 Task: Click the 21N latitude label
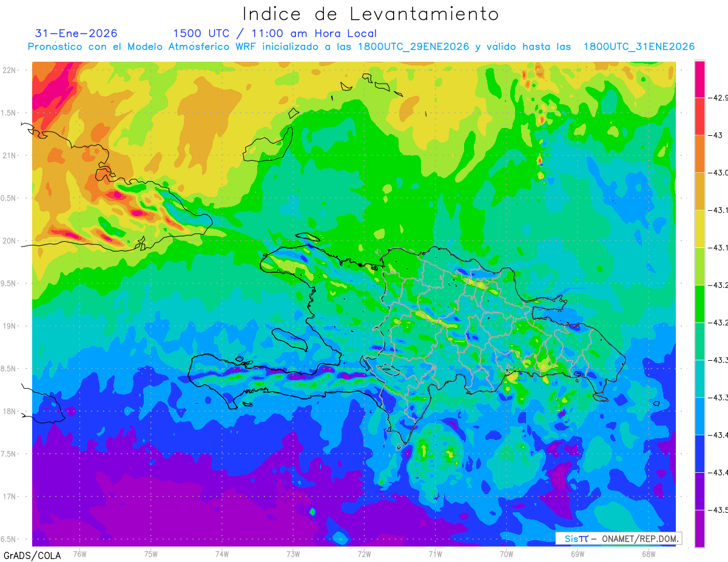[x=10, y=155]
